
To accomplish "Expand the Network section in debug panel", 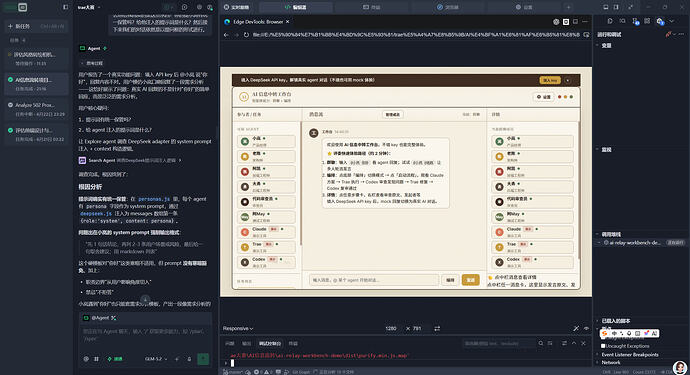I will [611, 362].
